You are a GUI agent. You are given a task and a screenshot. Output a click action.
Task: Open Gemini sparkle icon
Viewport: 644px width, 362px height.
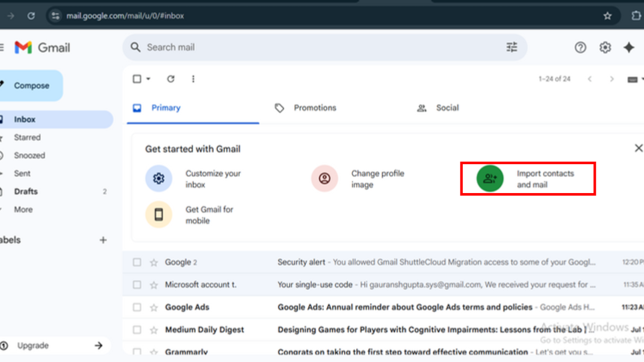coord(629,47)
